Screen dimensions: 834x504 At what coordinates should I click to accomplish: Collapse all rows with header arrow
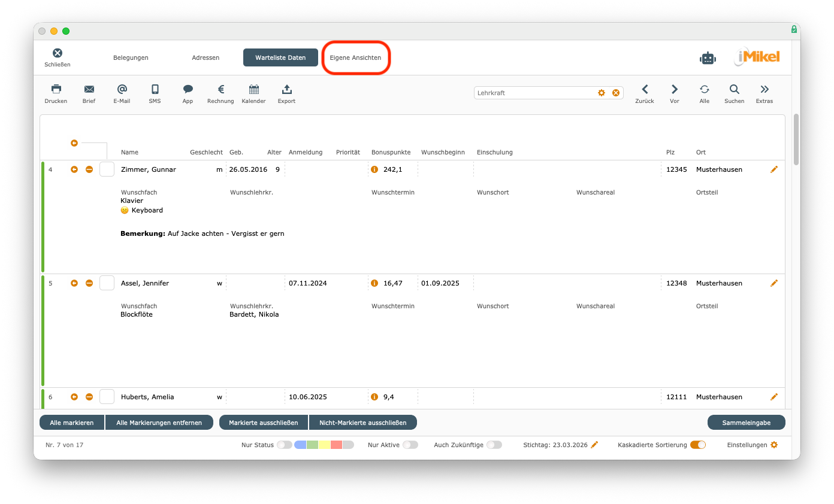74,143
